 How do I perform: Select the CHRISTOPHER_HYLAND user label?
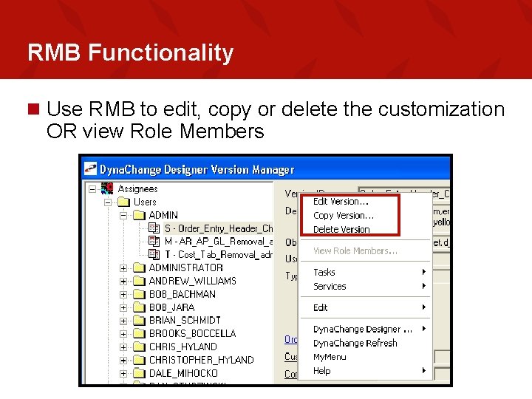tap(202, 360)
